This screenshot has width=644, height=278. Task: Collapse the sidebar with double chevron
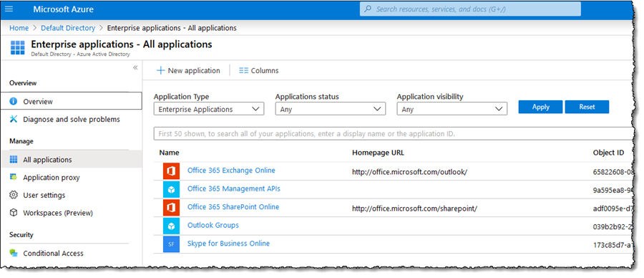pyautogui.click(x=135, y=68)
